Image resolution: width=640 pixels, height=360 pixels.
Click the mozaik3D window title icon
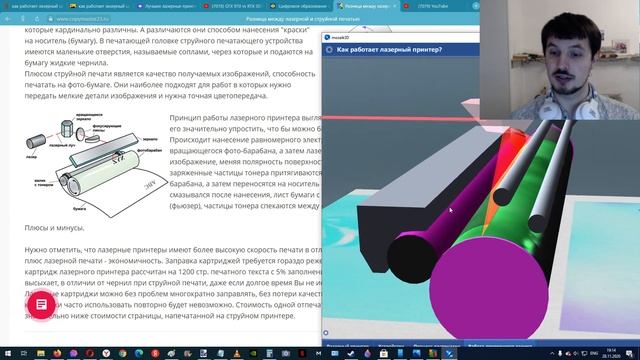(327, 37)
